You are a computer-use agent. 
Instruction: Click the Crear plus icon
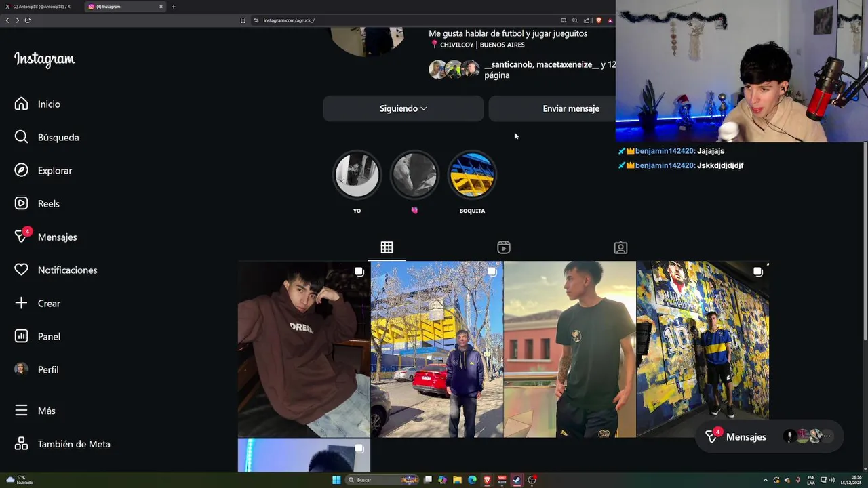(22, 303)
